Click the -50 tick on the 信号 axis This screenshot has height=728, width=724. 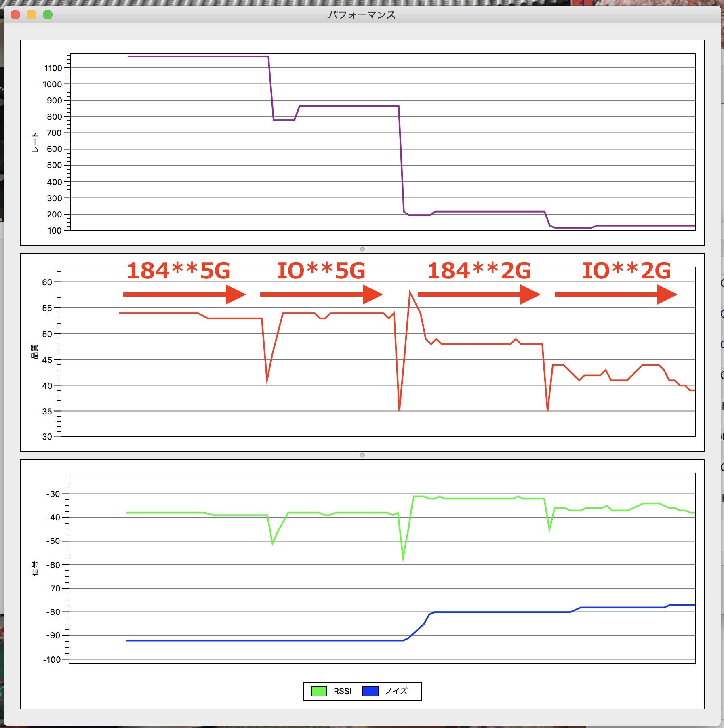(53, 541)
